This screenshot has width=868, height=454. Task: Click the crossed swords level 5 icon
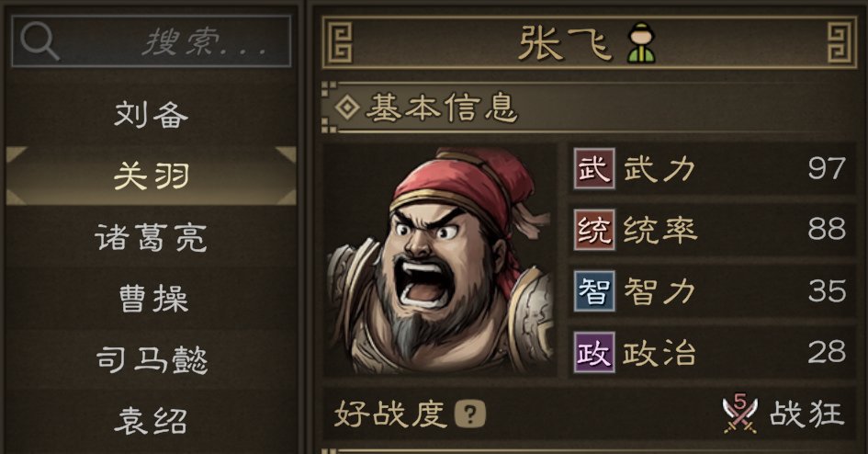(739, 414)
